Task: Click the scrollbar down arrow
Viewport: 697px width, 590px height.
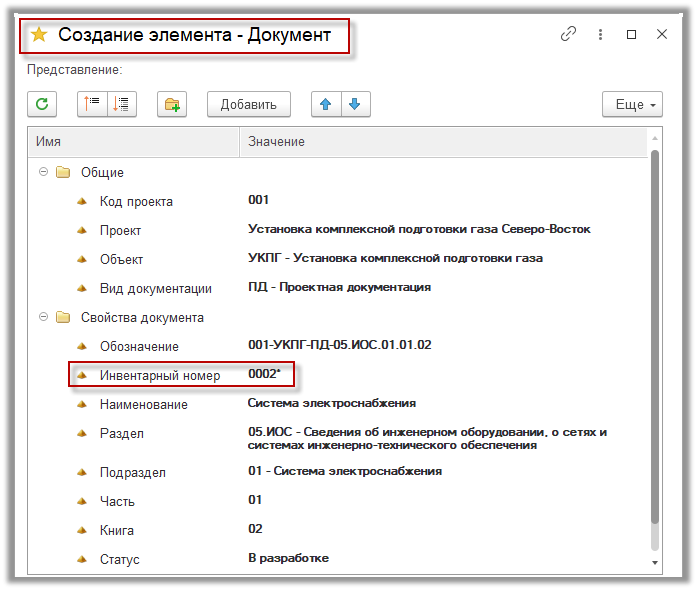Action: pos(655,563)
